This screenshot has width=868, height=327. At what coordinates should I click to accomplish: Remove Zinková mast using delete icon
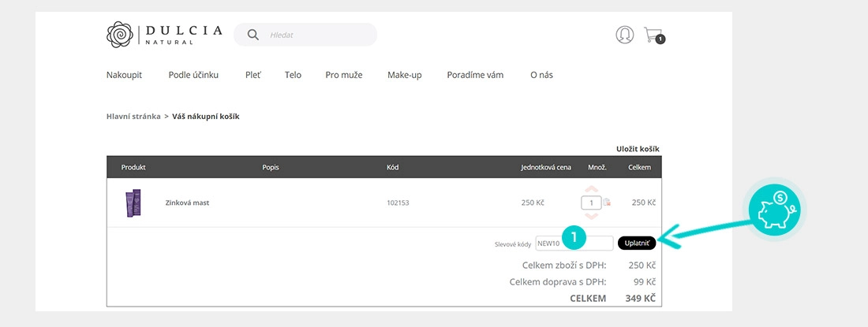pyautogui.click(x=607, y=203)
